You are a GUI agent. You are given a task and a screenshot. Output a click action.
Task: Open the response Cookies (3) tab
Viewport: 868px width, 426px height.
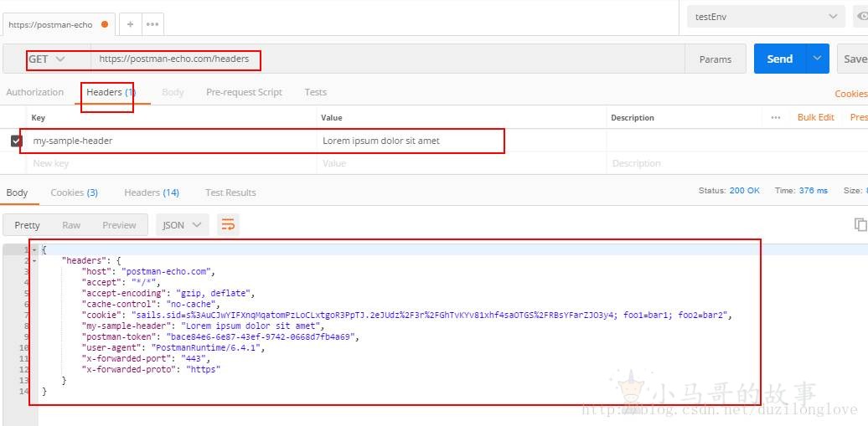[x=75, y=192]
